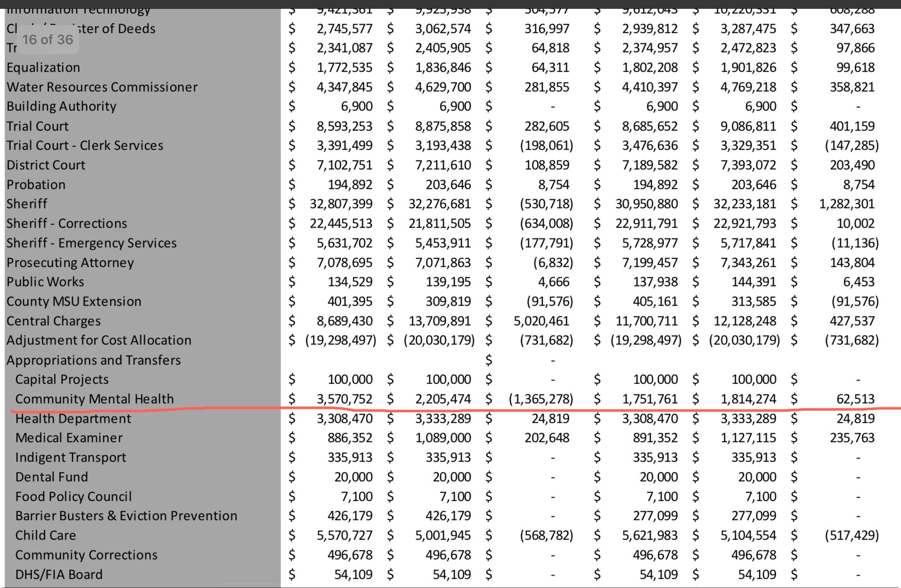Image resolution: width=901 pixels, height=588 pixels.
Task: Tap the "16 of 36" page indicator
Action: pos(48,40)
